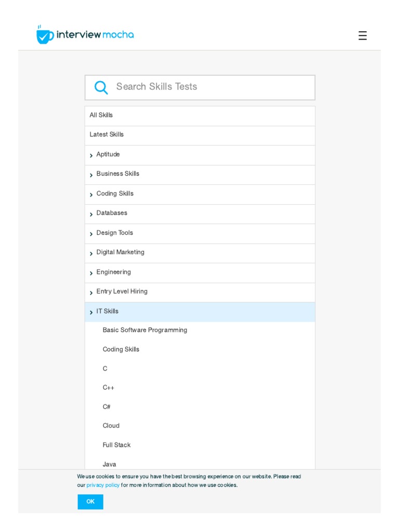
Task: Select the Cloud subcategory
Action: click(x=111, y=426)
